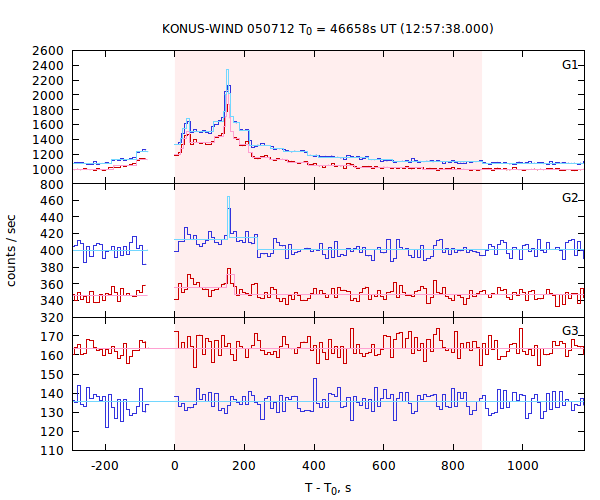Click the 2600 y-axis tick label
Viewport: 600px width, 500px height.
(x=48, y=50)
